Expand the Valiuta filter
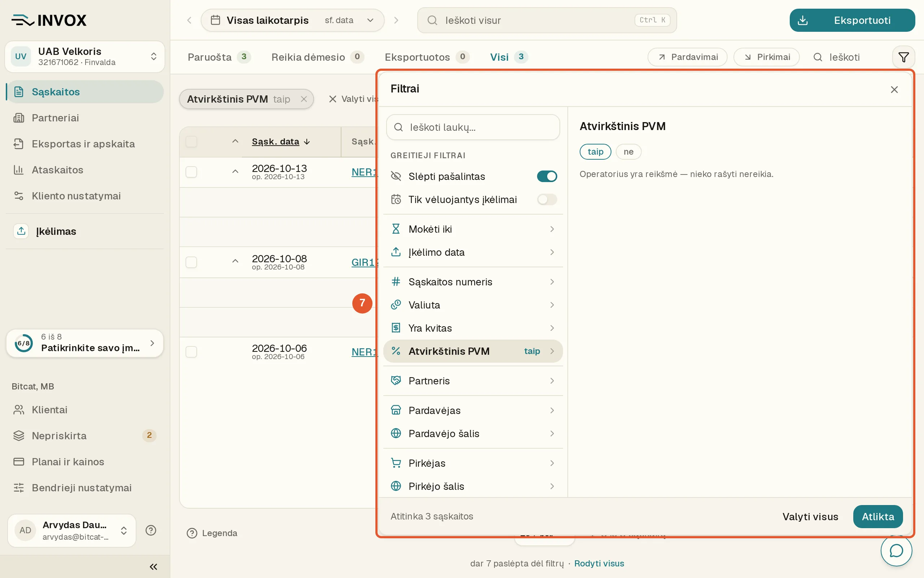The height and width of the screenshot is (578, 924). tap(473, 305)
